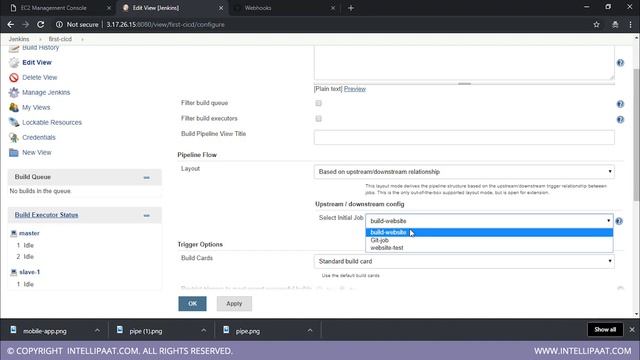Open help for the description field
This screenshot has width=640, height=360.
point(620,63)
